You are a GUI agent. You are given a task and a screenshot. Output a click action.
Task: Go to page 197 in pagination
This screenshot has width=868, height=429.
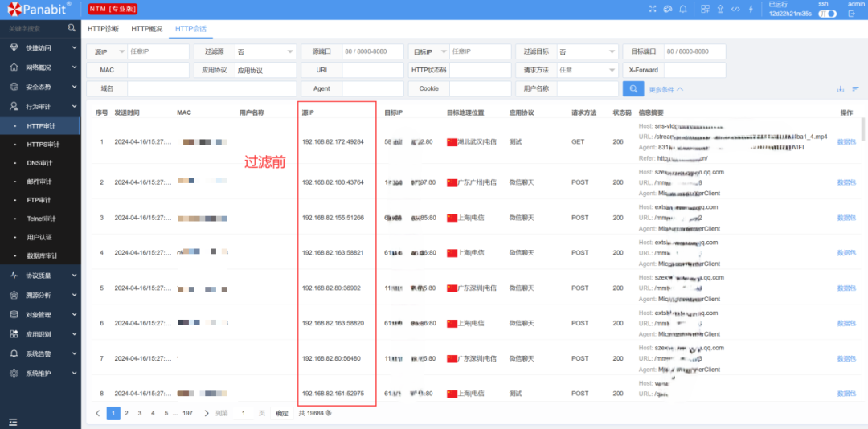point(187,413)
